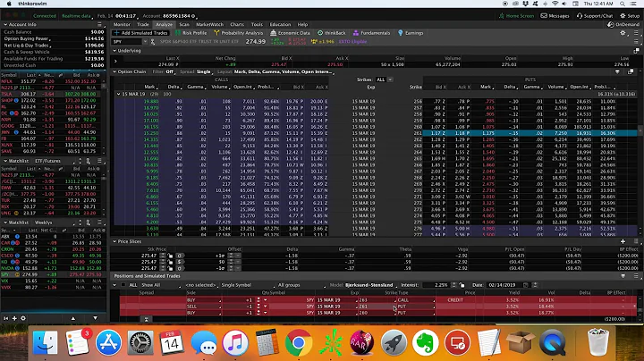The height and width of the screenshot is (361, 644).
Task: Collapse the Price Slices section
Action: 114,241
